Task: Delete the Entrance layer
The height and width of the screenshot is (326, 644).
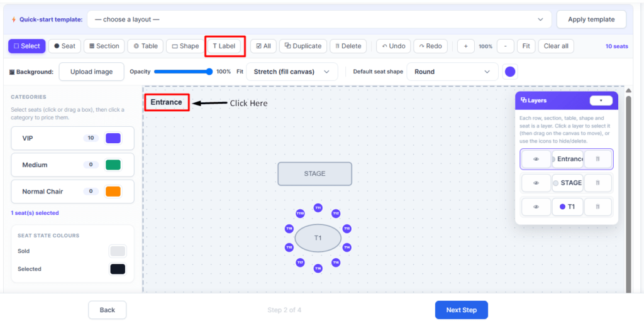Action: tap(597, 159)
